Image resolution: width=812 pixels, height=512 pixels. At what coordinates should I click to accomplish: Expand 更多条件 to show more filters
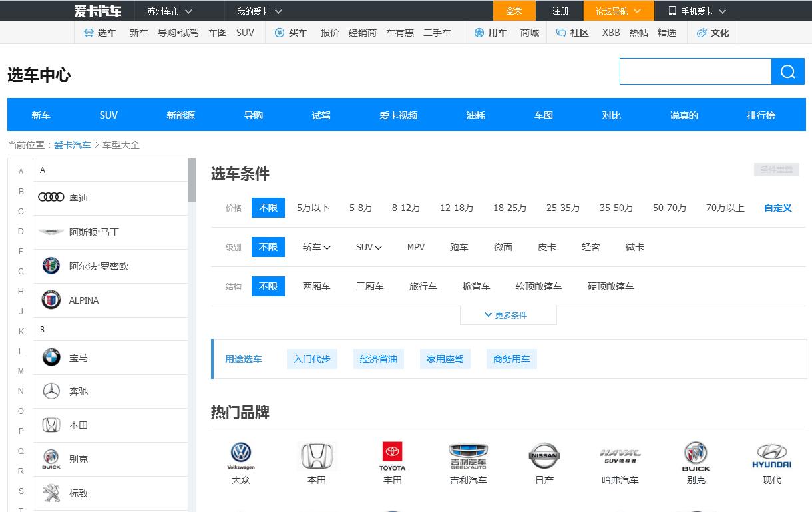coord(508,315)
